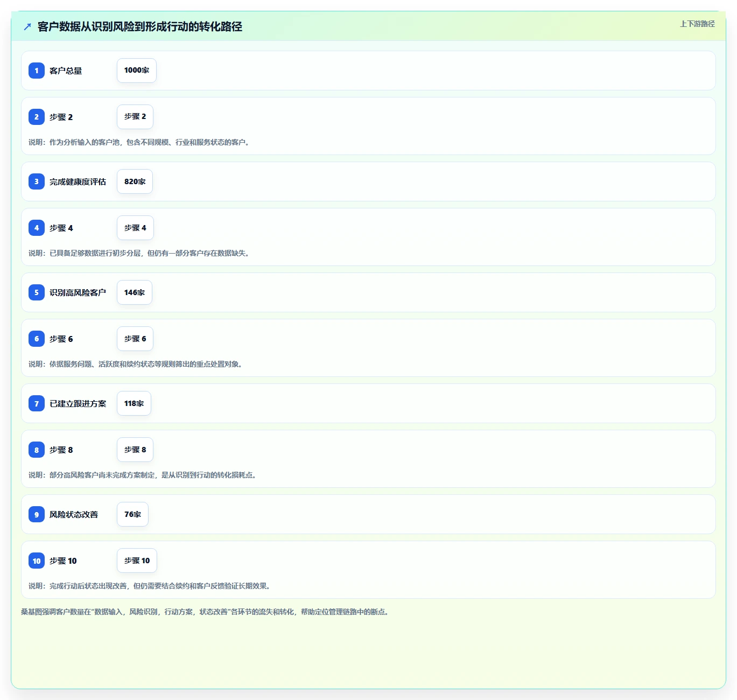Click the step 2 number badge
The image size is (737, 700).
[x=37, y=117]
